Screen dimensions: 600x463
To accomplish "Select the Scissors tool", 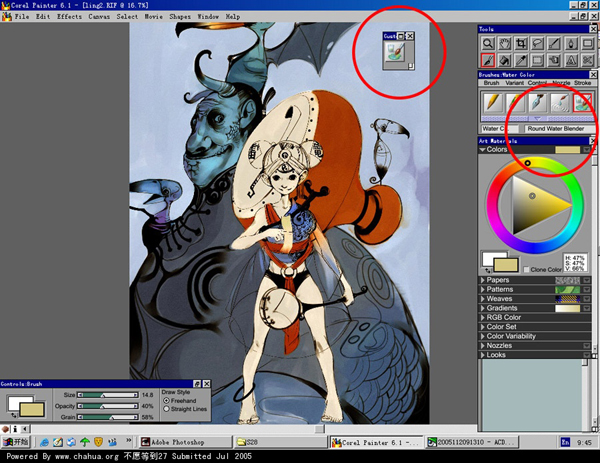I will tap(587, 60).
